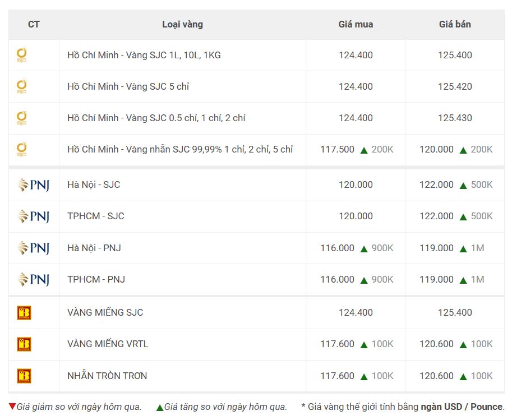Click the SJC logo beside Vàng SJC 1L, 10L, 1KG
Image resolution: width=512 pixels, height=420 pixels.
(21, 55)
